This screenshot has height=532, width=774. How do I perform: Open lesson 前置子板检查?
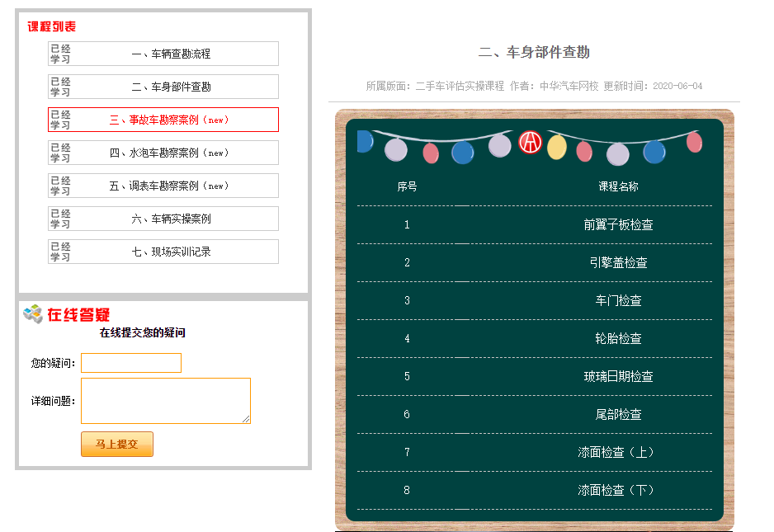tap(618, 224)
